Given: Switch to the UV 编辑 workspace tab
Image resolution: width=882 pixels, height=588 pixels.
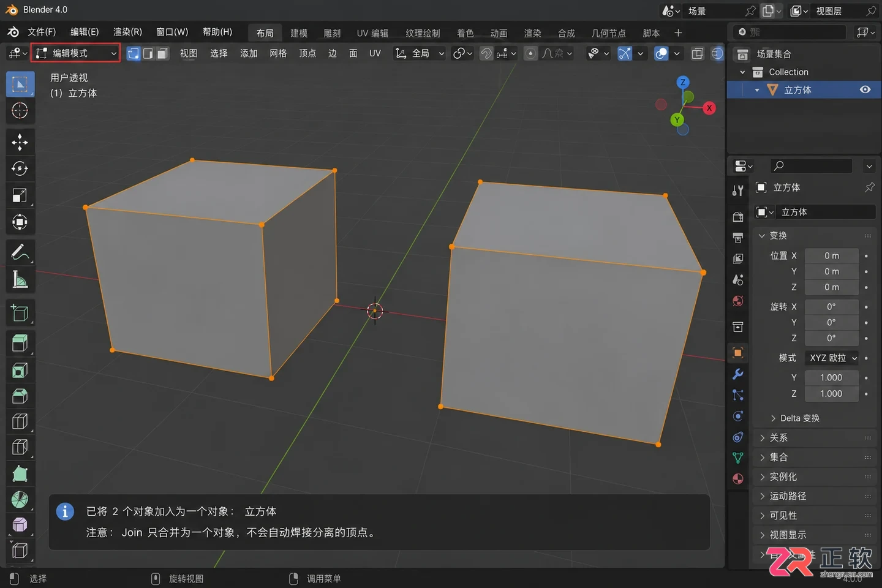Looking at the screenshot, I should (x=372, y=33).
